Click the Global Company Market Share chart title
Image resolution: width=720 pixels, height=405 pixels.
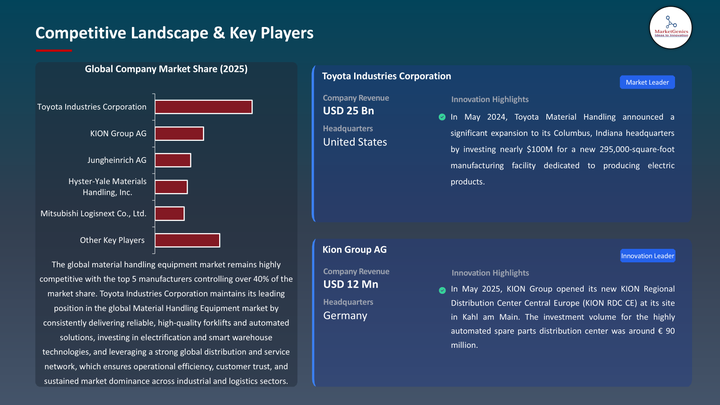click(166, 69)
